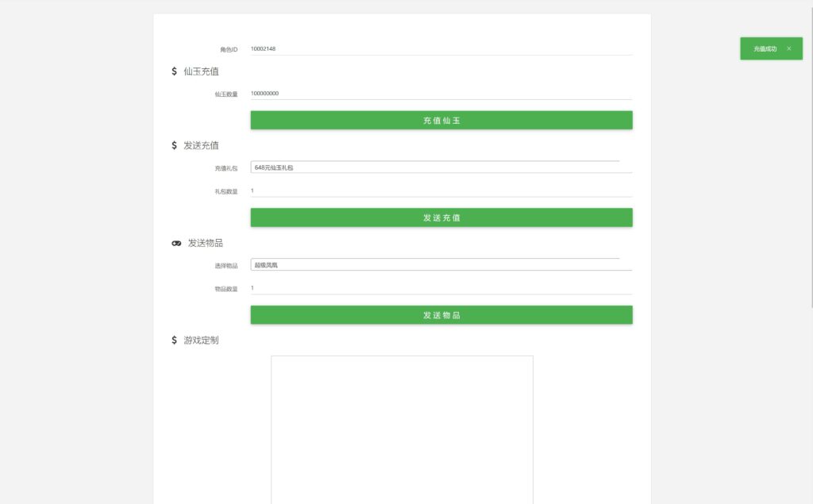Viewport: 813px width, 504px height.
Task: Select the 角色ID field showing 10002148
Action: click(x=439, y=47)
